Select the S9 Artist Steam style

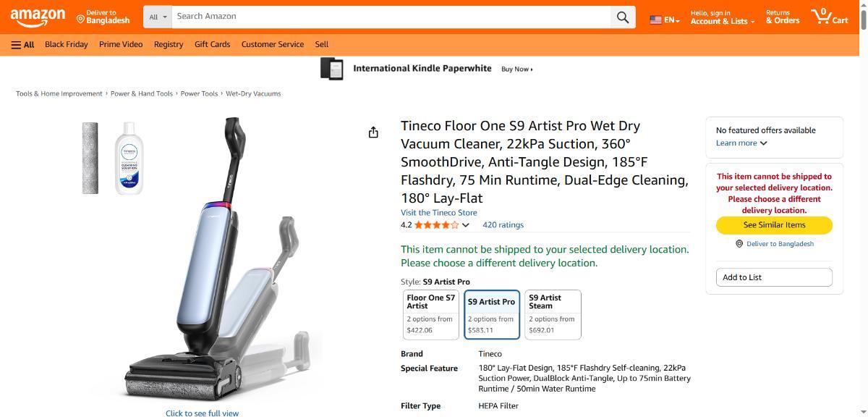pyautogui.click(x=553, y=314)
